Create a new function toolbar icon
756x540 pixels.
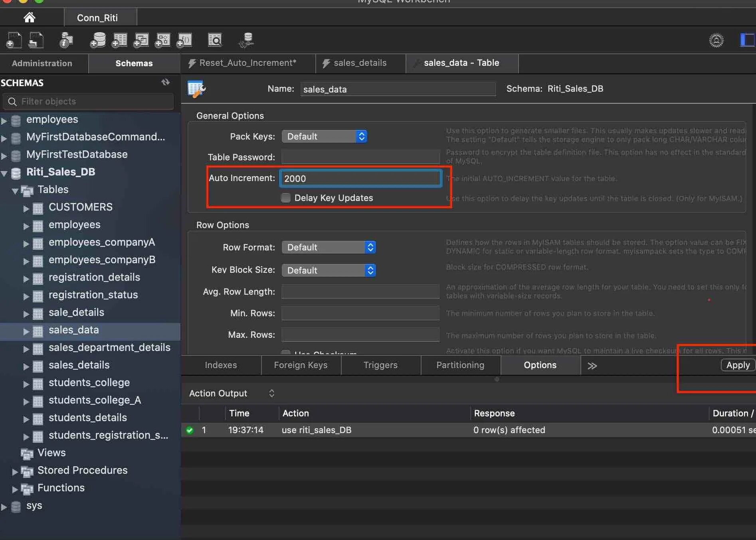coord(184,40)
